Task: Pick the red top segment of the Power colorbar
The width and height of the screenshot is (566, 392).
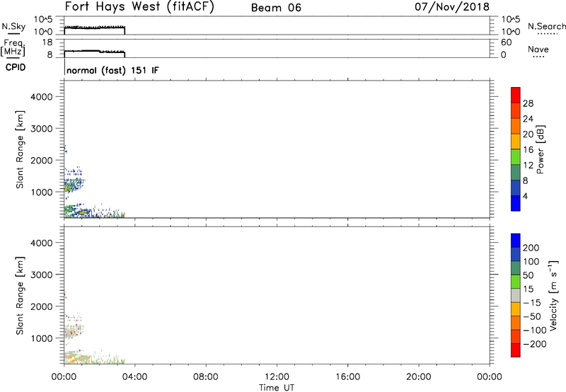Action: (516, 95)
